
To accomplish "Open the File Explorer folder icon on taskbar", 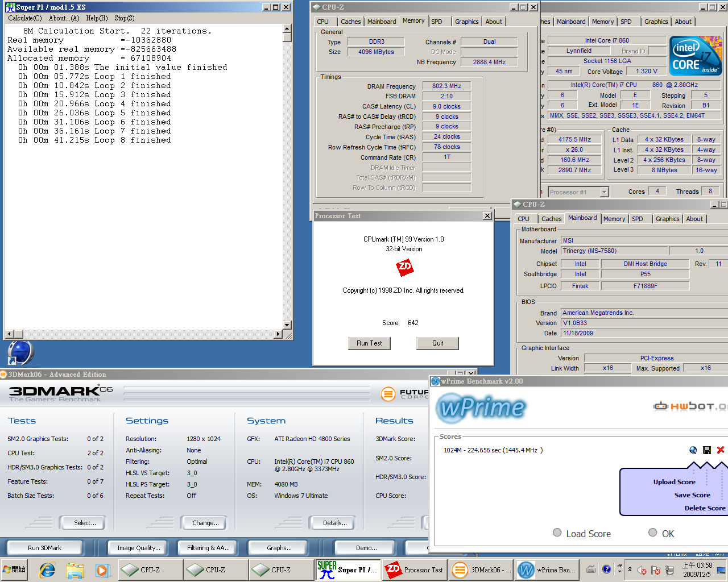I will (75, 569).
